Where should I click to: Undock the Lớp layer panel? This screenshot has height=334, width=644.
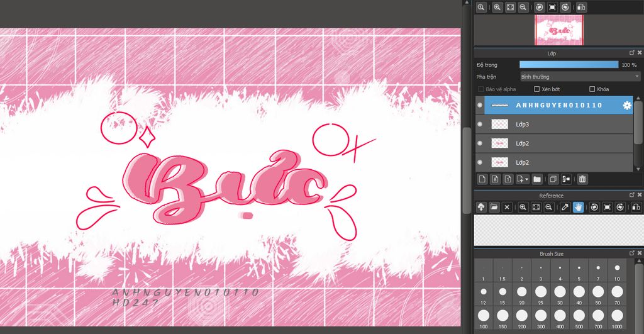pos(631,53)
